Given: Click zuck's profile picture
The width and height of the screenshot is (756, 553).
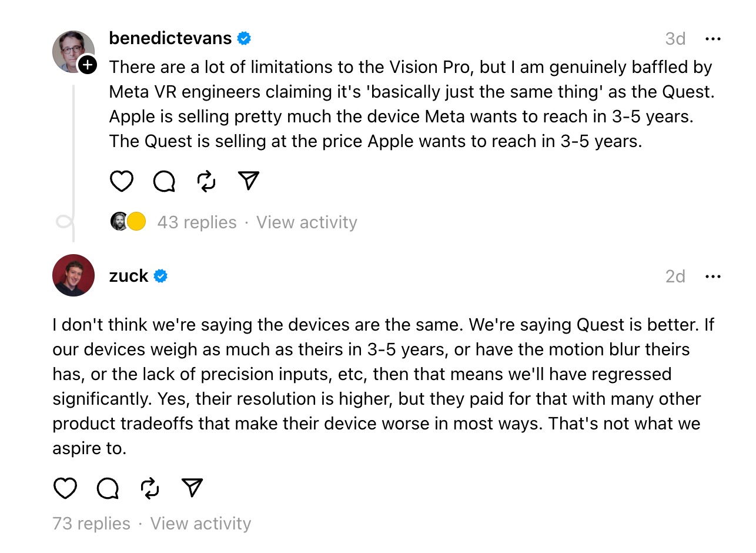Looking at the screenshot, I should [73, 275].
